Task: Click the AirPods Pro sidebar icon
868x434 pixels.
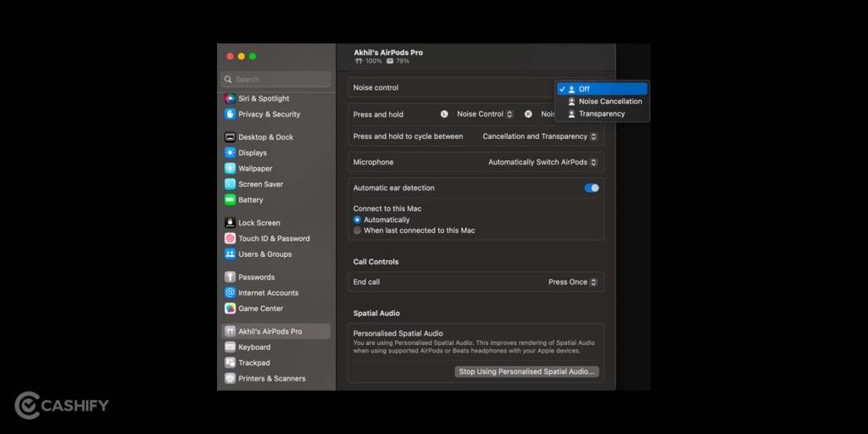Action: [x=230, y=331]
